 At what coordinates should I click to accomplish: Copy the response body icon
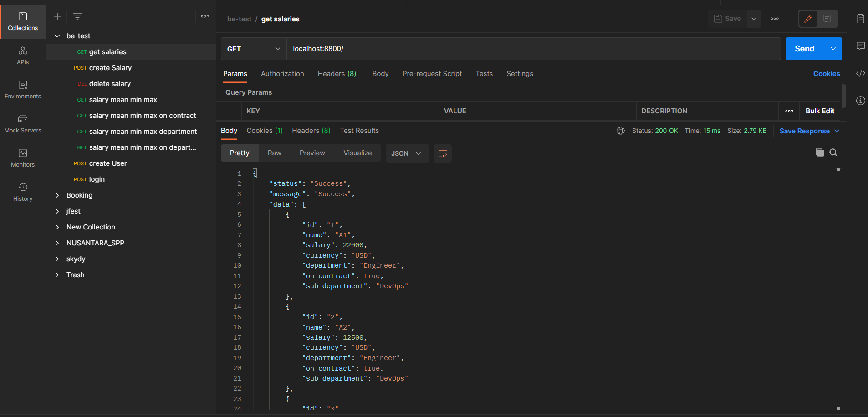pyautogui.click(x=819, y=153)
